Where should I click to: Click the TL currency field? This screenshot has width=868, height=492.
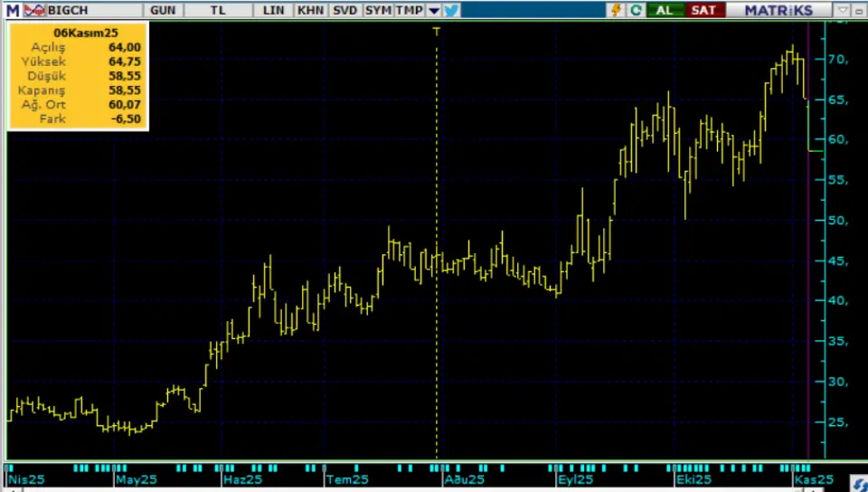click(218, 10)
